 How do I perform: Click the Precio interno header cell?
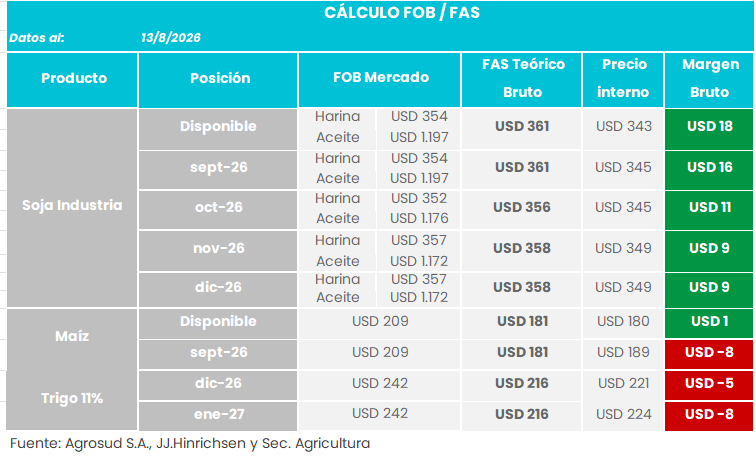(x=623, y=79)
